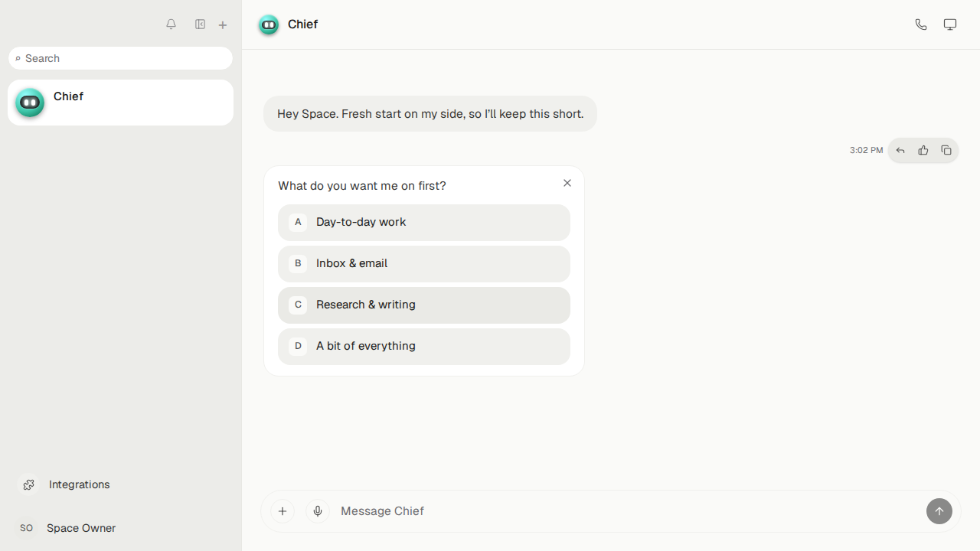Dismiss the question card with X
Image resolution: width=980 pixels, height=551 pixels.
coord(567,183)
